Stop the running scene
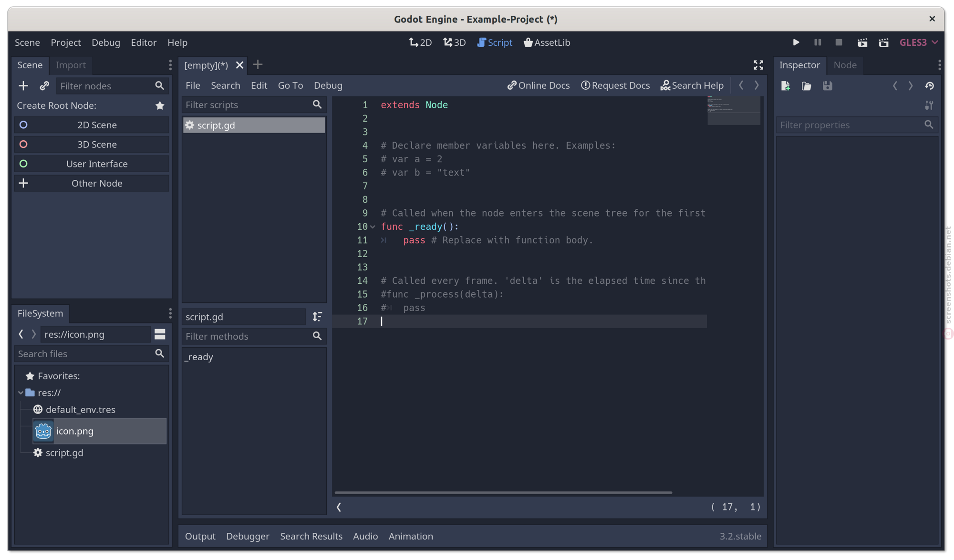954x560 pixels. point(839,42)
